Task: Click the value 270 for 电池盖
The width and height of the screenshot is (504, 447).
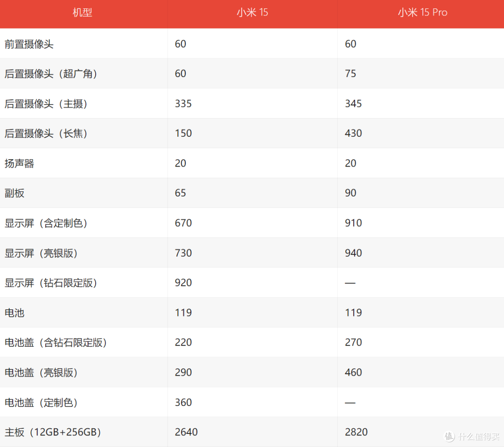Action: [353, 342]
